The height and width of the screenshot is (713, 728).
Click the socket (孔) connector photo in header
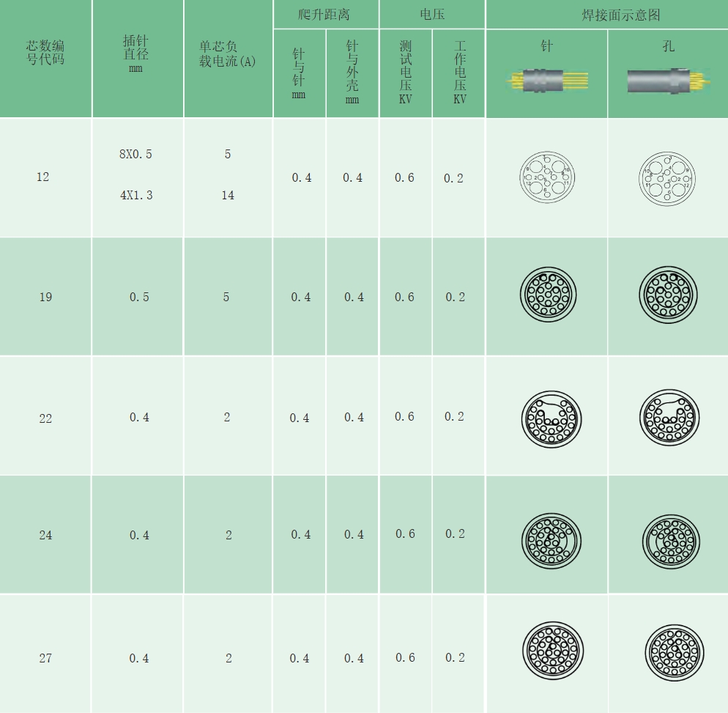[x=667, y=81]
